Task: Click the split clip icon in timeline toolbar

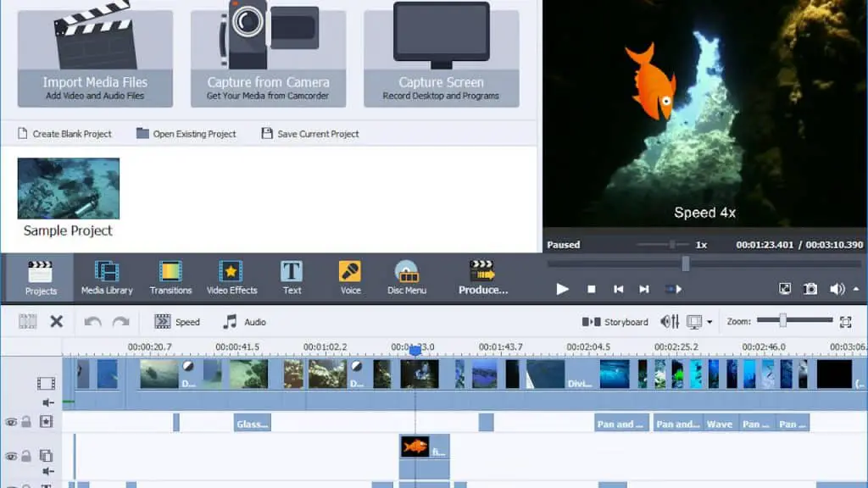Action: [28, 321]
